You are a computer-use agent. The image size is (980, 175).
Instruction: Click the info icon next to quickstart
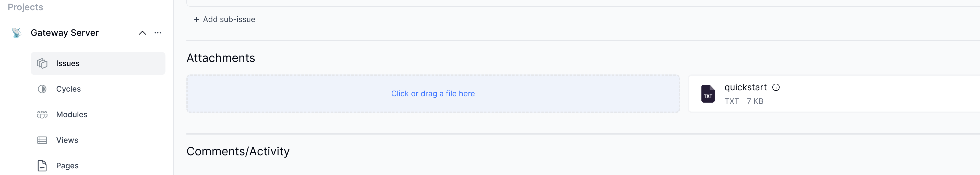(x=776, y=87)
